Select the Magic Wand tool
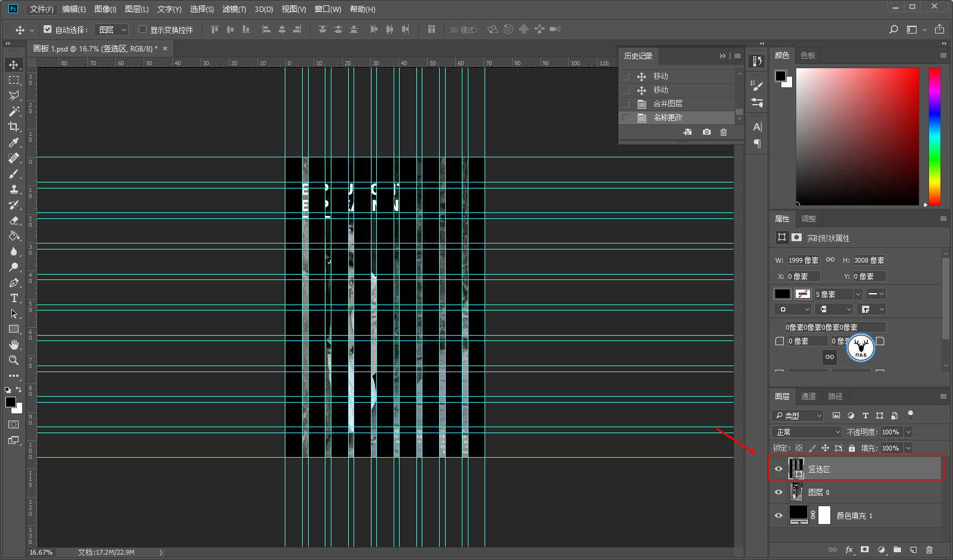953x560 pixels. tap(14, 111)
